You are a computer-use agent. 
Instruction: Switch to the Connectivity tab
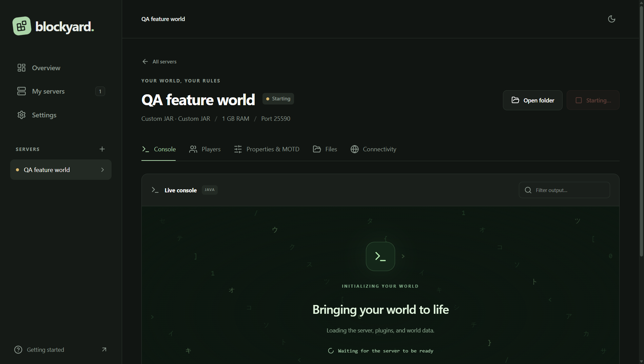tap(373, 149)
